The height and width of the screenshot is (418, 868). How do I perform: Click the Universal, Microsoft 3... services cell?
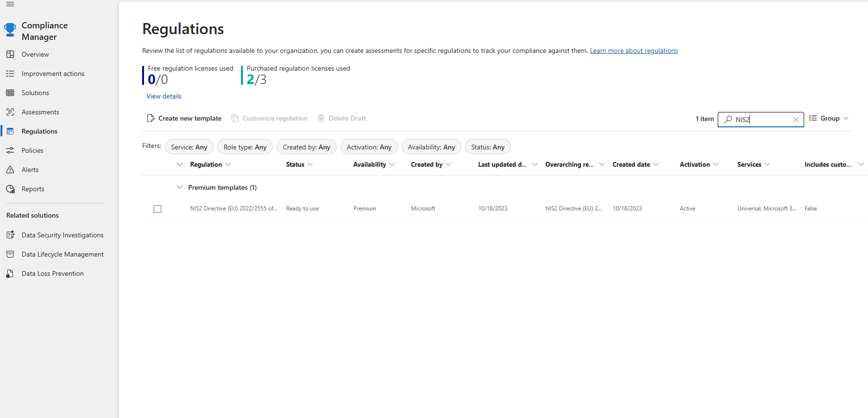pos(767,209)
